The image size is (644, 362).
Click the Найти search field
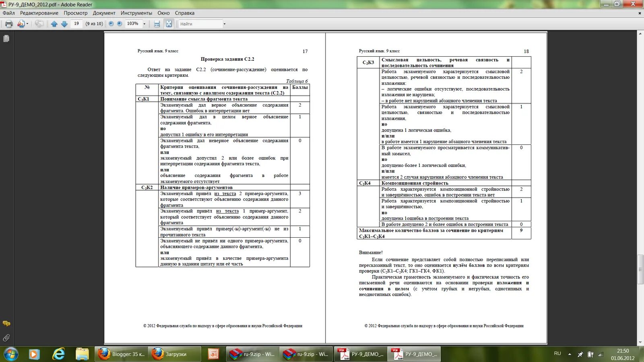coord(200,24)
